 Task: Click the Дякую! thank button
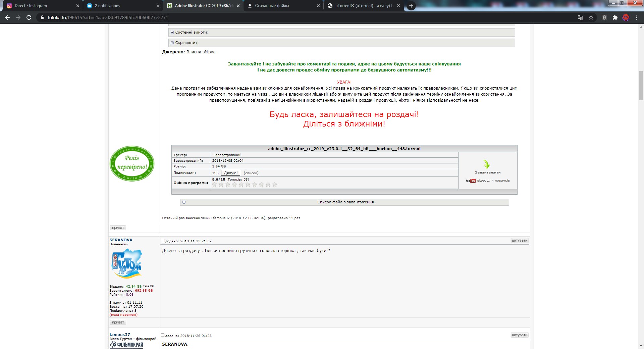(230, 173)
